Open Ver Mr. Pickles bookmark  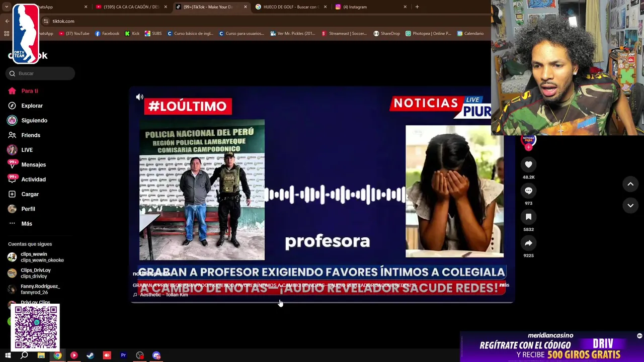pos(293,34)
